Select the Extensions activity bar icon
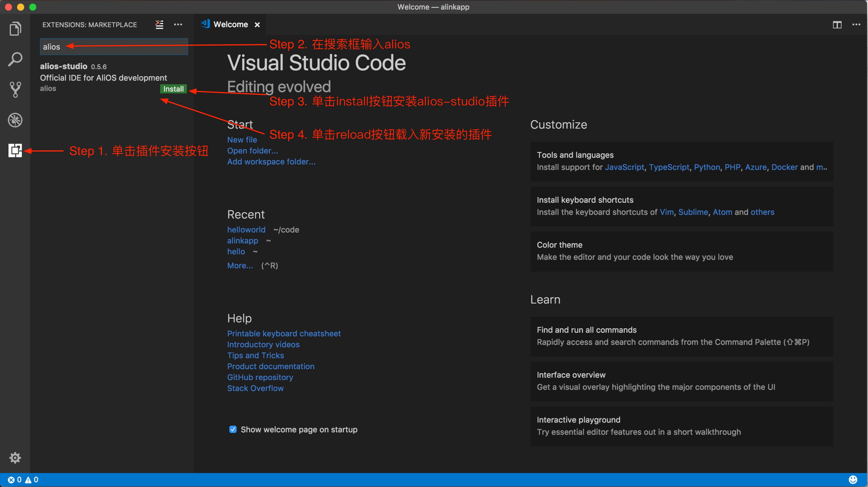 [15, 150]
